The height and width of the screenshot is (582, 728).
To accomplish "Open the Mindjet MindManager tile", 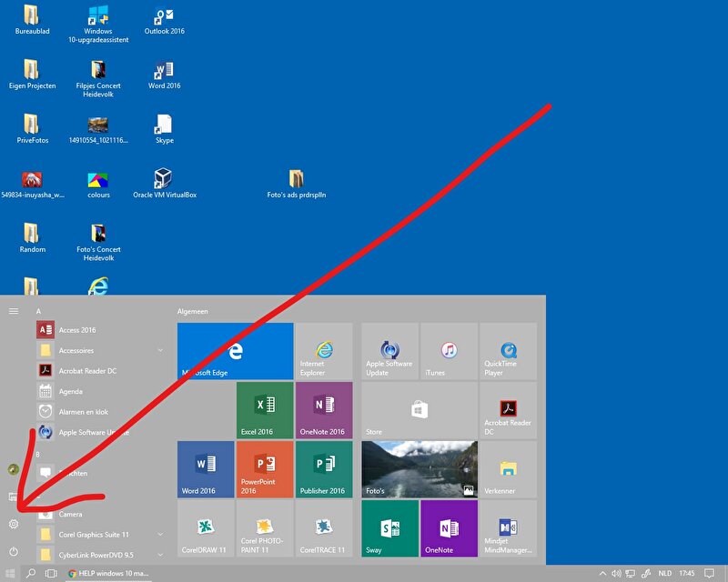I will click(x=508, y=529).
